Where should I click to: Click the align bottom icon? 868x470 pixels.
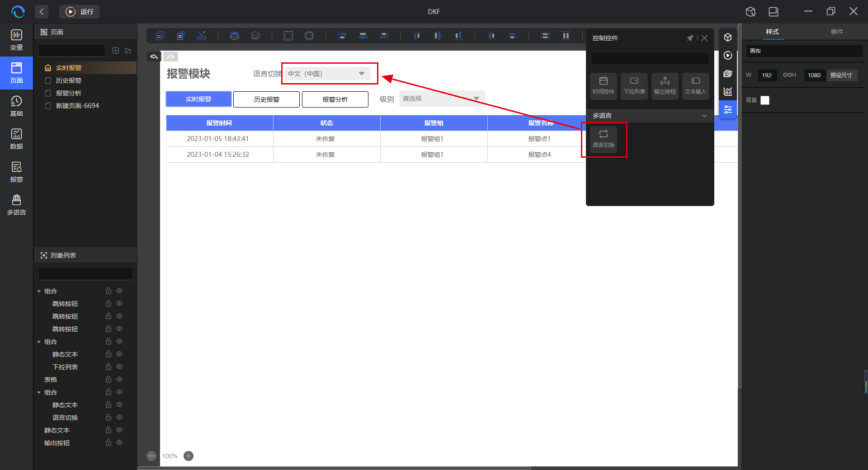click(458, 36)
